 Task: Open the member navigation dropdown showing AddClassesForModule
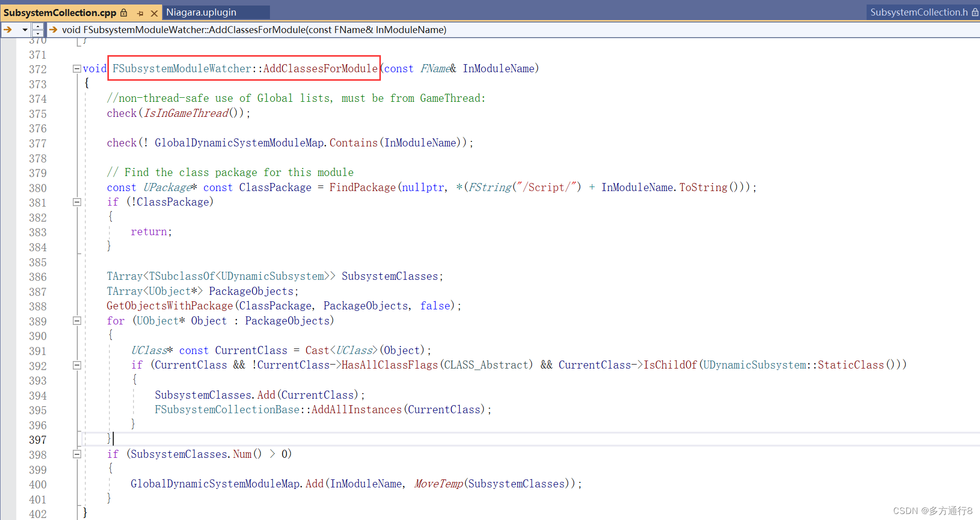251,30
